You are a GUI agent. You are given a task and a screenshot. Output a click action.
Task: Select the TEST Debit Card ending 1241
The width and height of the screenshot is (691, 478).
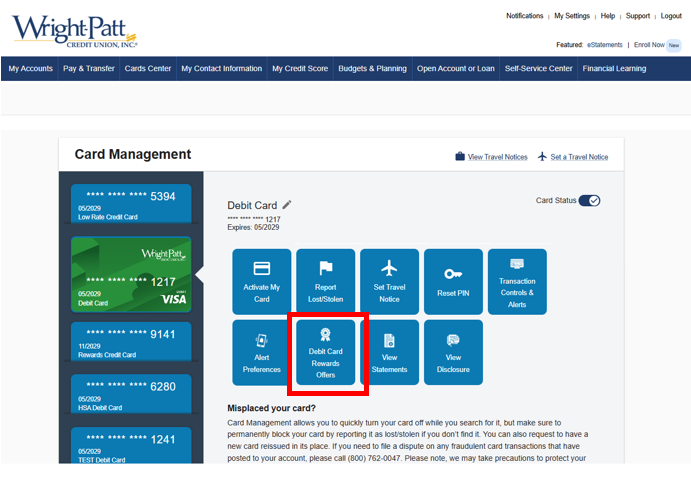coord(131,445)
